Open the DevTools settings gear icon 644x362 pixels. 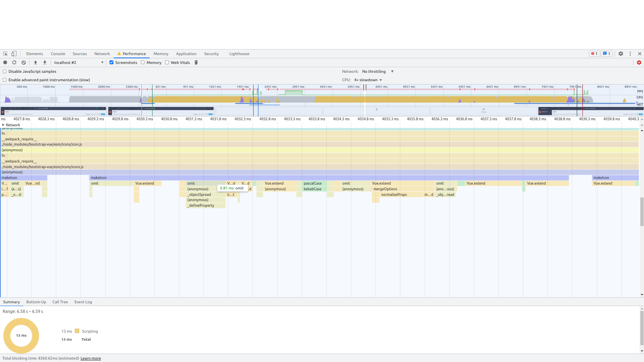click(621, 54)
